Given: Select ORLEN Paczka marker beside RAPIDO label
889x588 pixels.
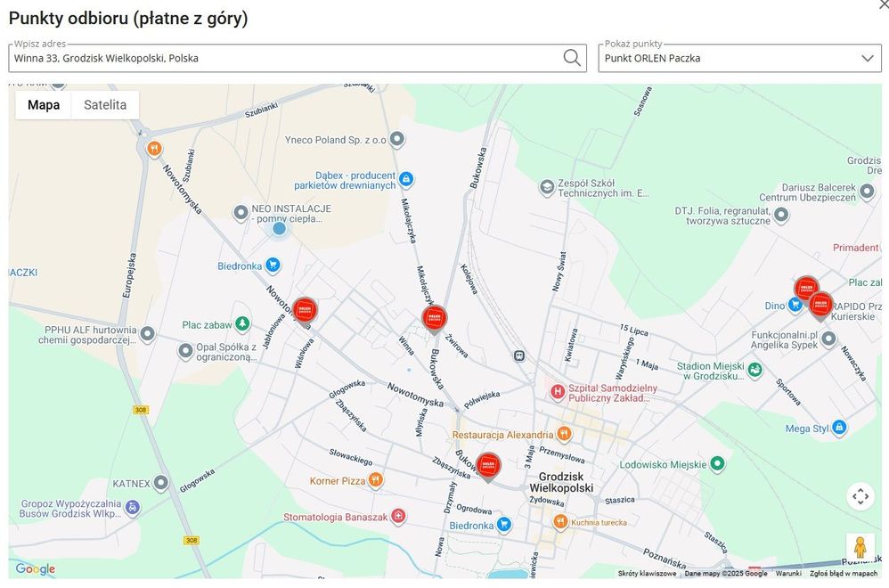Looking at the screenshot, I should 820,306.
